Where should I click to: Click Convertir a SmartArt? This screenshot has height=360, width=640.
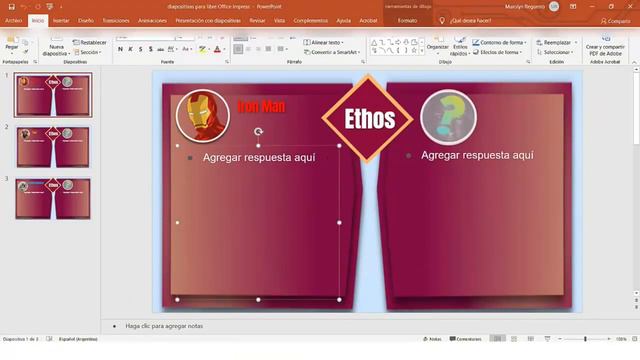332,52
